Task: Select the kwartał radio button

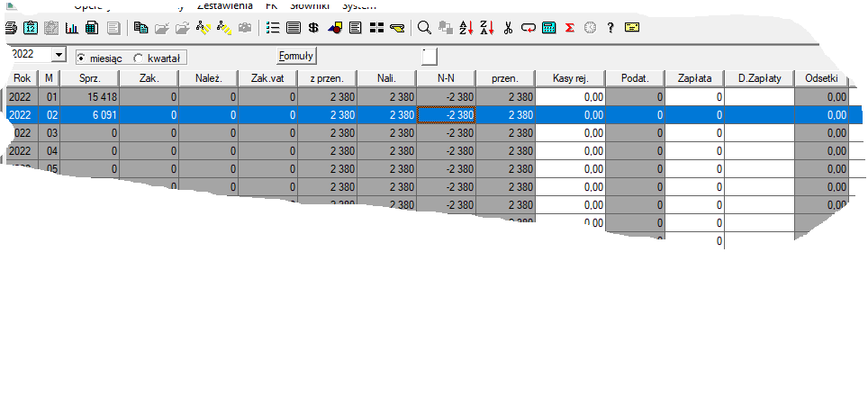Action: [138, 57]
